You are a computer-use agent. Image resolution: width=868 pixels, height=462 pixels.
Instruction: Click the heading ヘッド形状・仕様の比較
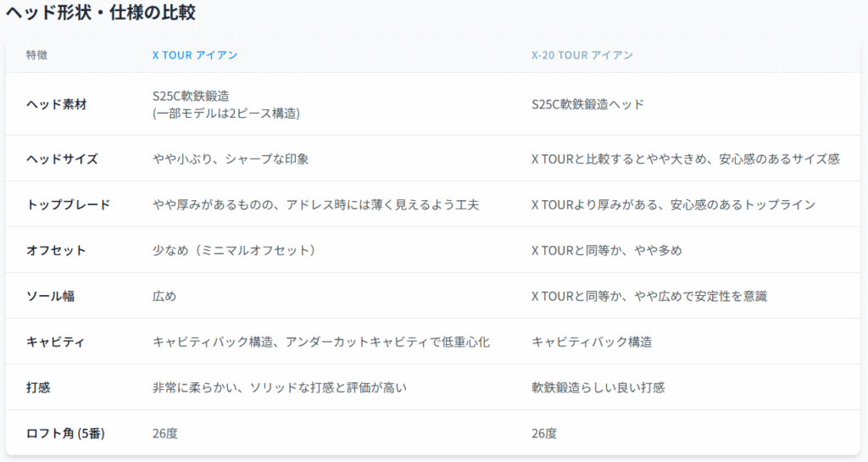click(x=100, y=12)
